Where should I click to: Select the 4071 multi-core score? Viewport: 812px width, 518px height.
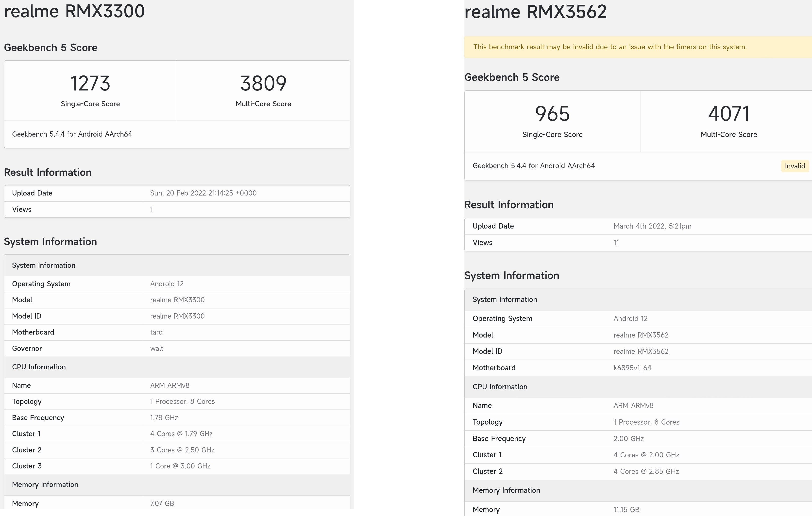(729, 114)
